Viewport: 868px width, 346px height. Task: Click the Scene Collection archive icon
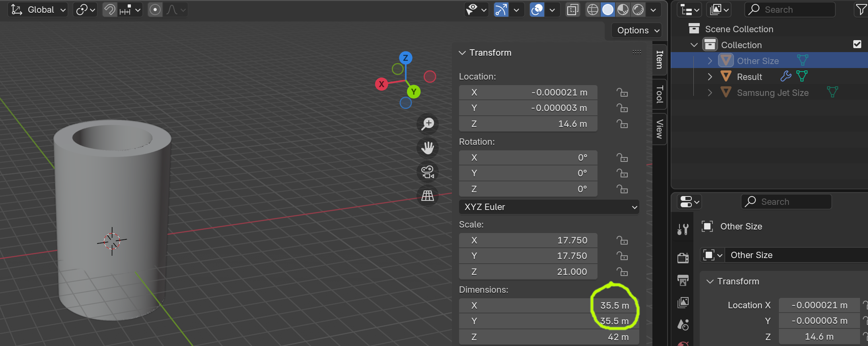coord(694,29)
